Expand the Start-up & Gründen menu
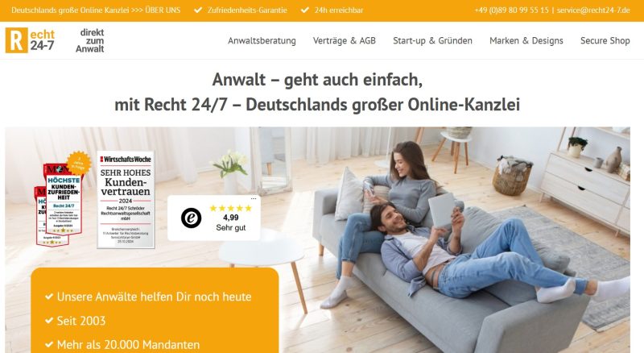 [432, 41]
